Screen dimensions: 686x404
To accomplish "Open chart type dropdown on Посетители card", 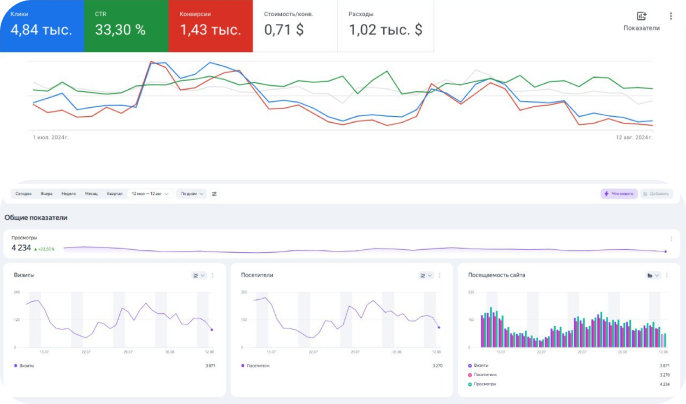I will 425,275.
